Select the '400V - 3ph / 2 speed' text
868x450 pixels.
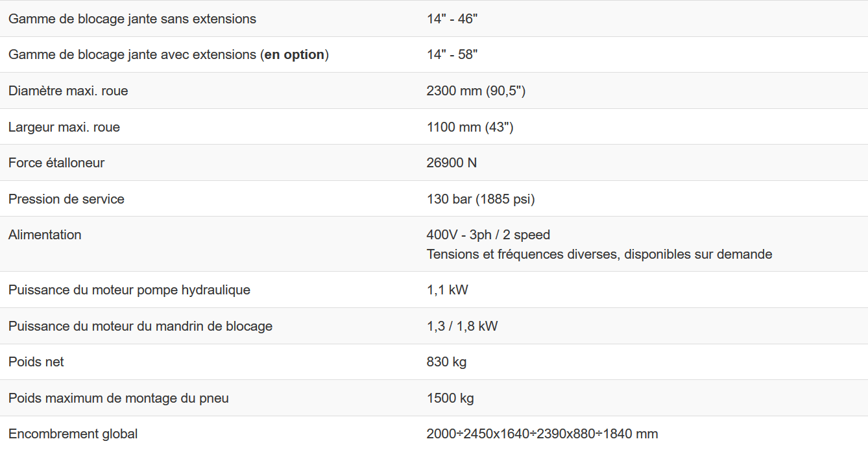488,235
